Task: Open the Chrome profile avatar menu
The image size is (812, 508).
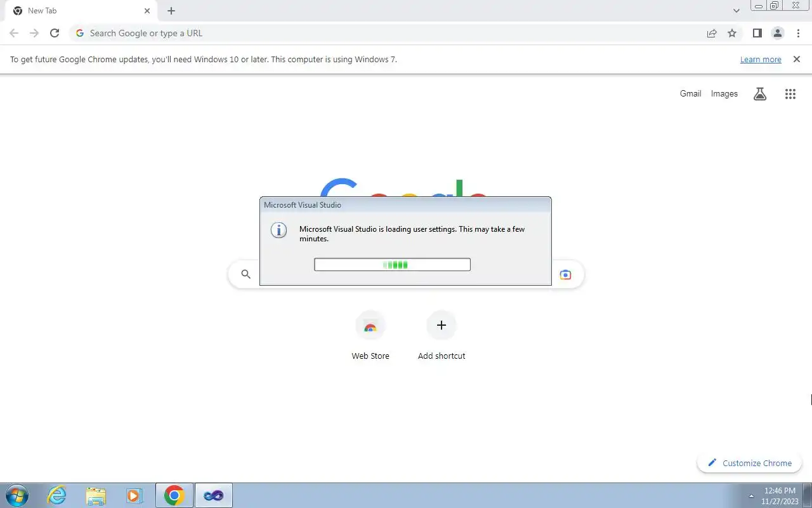Action: [x=777, y=33]
